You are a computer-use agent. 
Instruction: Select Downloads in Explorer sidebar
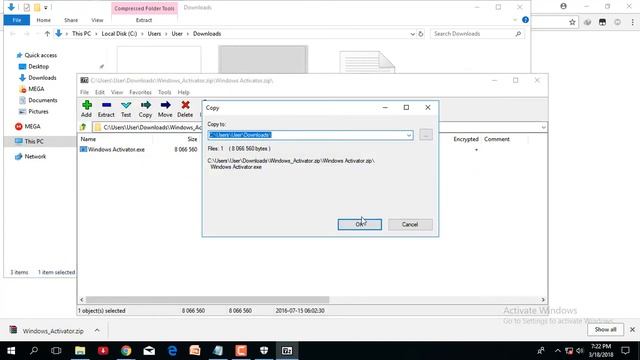(x=42, y=78)
